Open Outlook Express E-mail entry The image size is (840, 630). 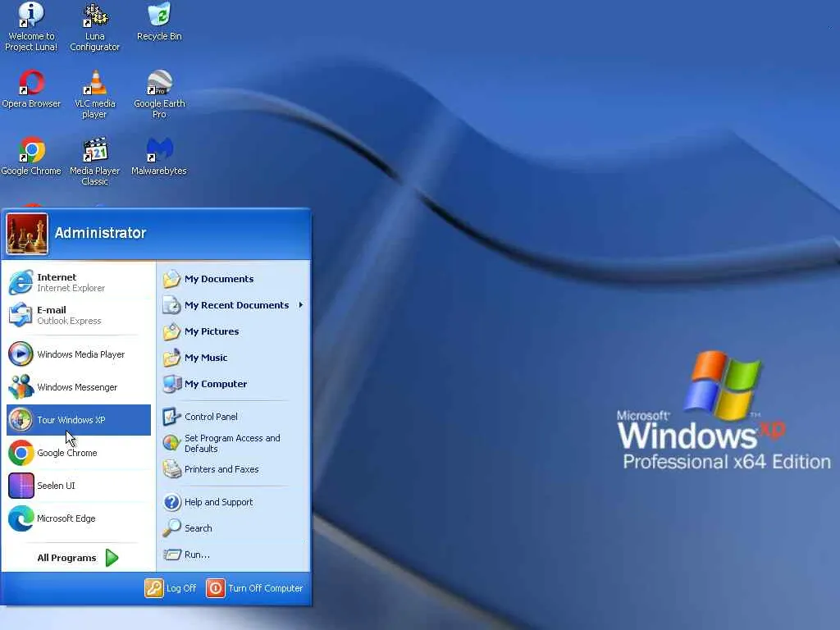click(78, 315)
